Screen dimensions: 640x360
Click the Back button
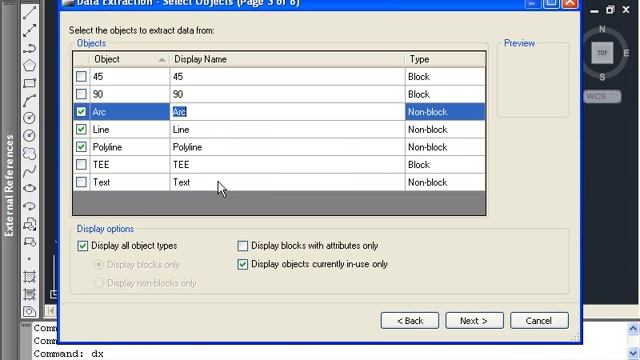410,321
